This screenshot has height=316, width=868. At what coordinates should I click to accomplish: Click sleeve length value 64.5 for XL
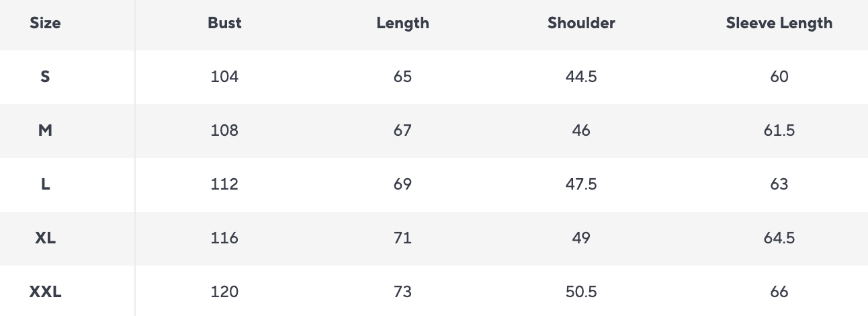(x=779, y=238)
